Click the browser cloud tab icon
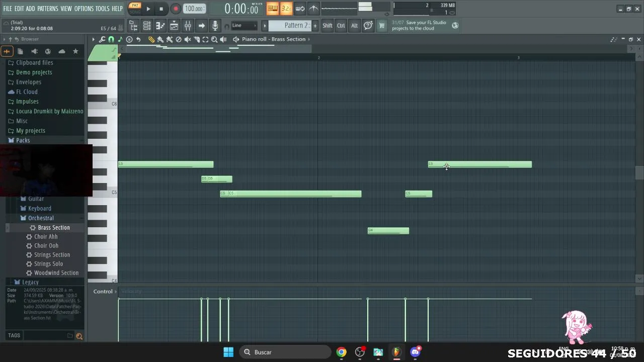The width and height of the screenshot is (644, 362). [62, 51]
